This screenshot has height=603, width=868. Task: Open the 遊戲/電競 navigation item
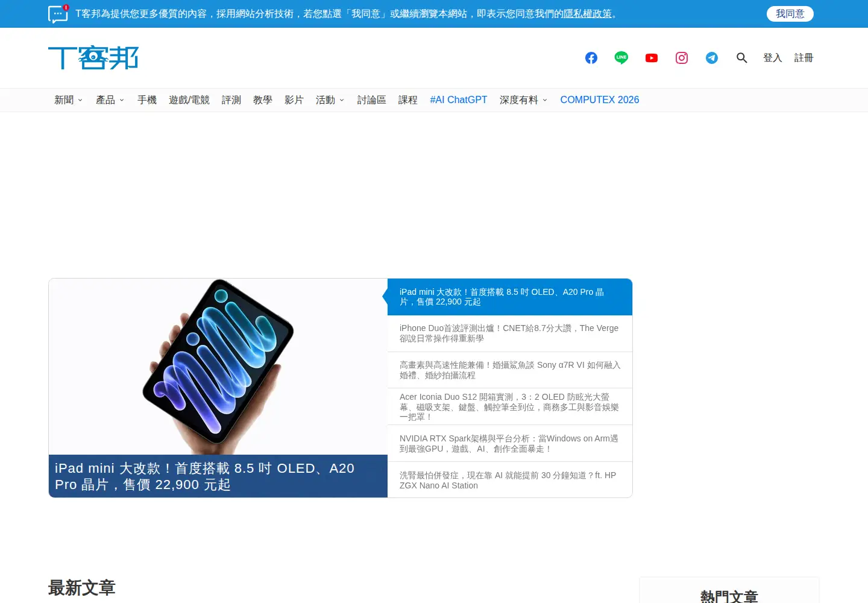coord(189,100)
